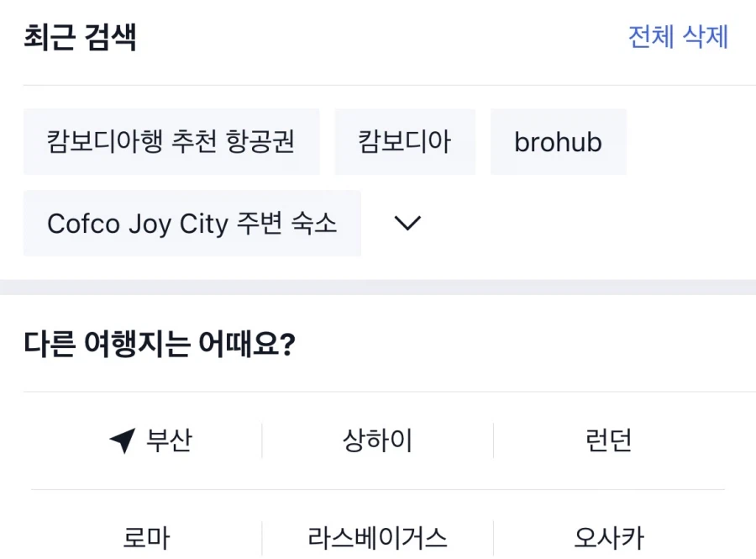Screen dimensions: 756x559
Task: Revisit accommodation search near Cofco Joy City
Action: pos(192,223)
